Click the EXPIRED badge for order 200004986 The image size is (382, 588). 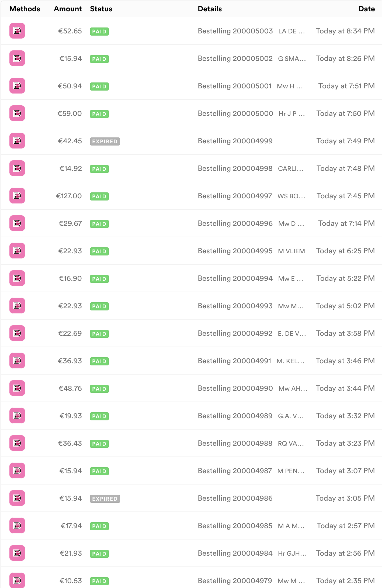(105, 499)
